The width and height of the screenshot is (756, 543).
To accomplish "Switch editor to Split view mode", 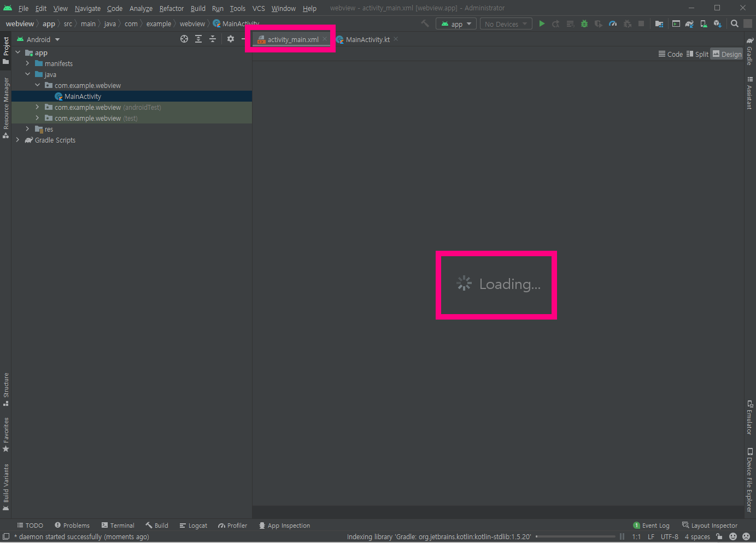I will (698, 54).
